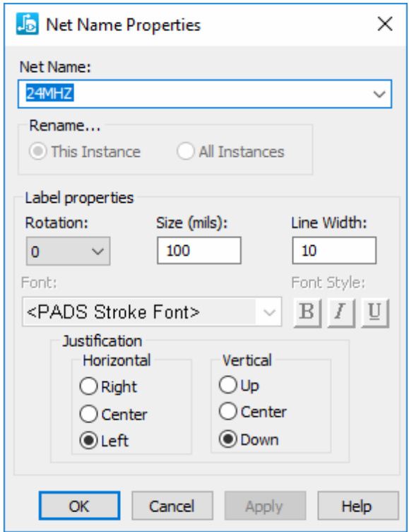
Task: Toggle the Bold font style button
Action: click(x=307, y=312)
